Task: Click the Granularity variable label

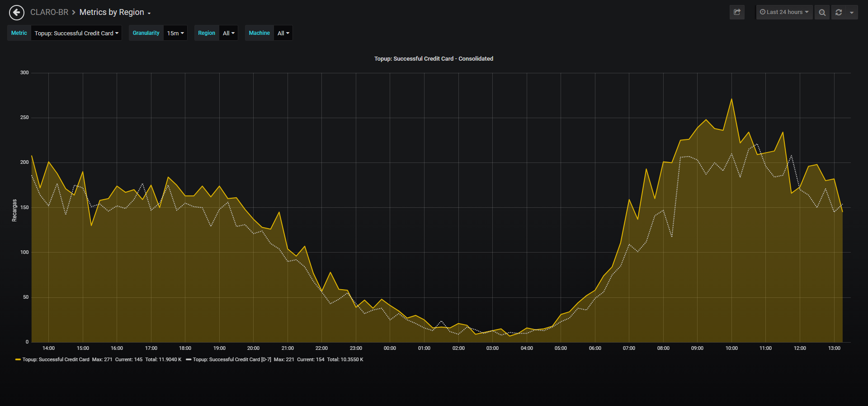Action: [146, 33]
